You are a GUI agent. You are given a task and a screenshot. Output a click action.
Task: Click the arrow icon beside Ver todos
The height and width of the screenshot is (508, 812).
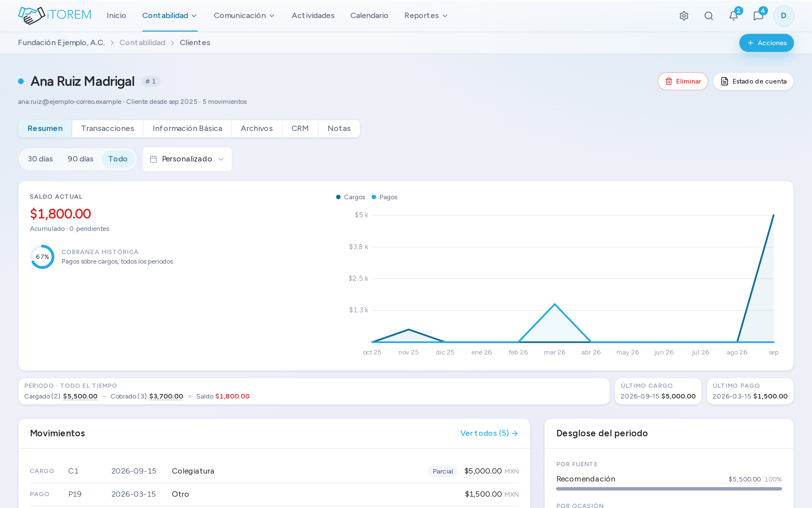tap(515, 433)
